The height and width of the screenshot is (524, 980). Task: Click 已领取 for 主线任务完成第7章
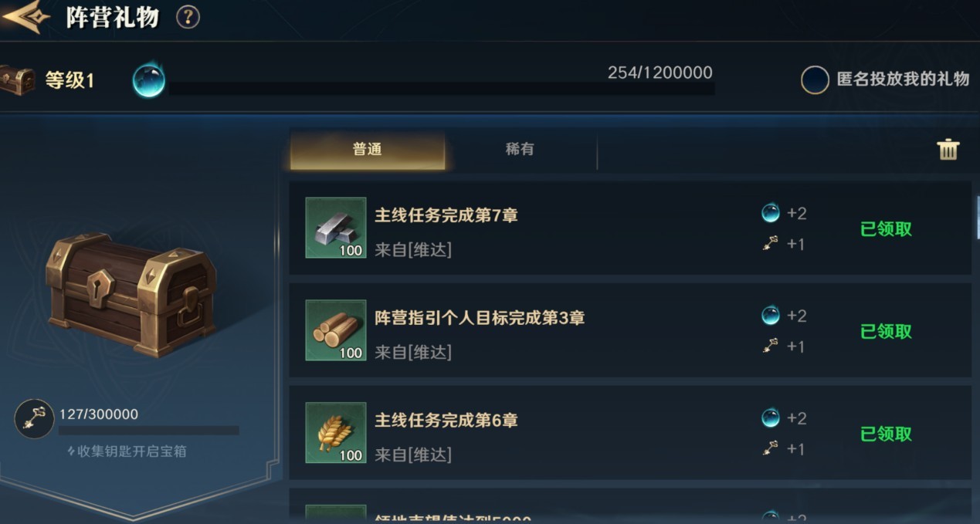click(x=887, y=229)
